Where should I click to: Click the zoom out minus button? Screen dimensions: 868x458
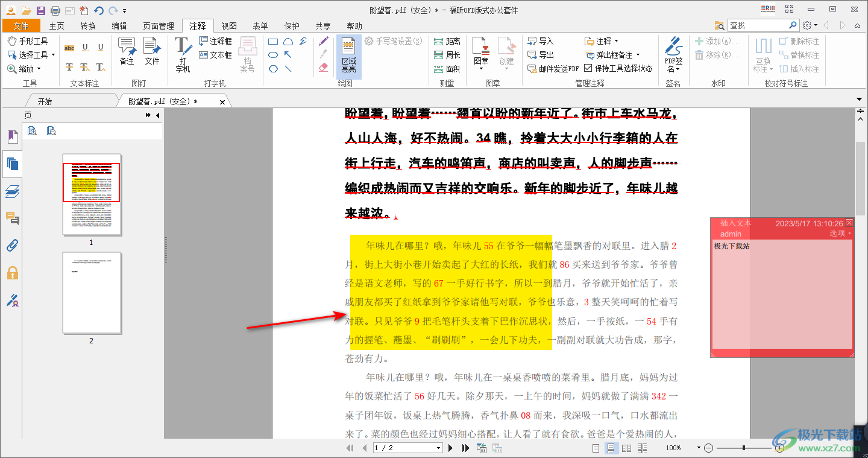point(709,448)
